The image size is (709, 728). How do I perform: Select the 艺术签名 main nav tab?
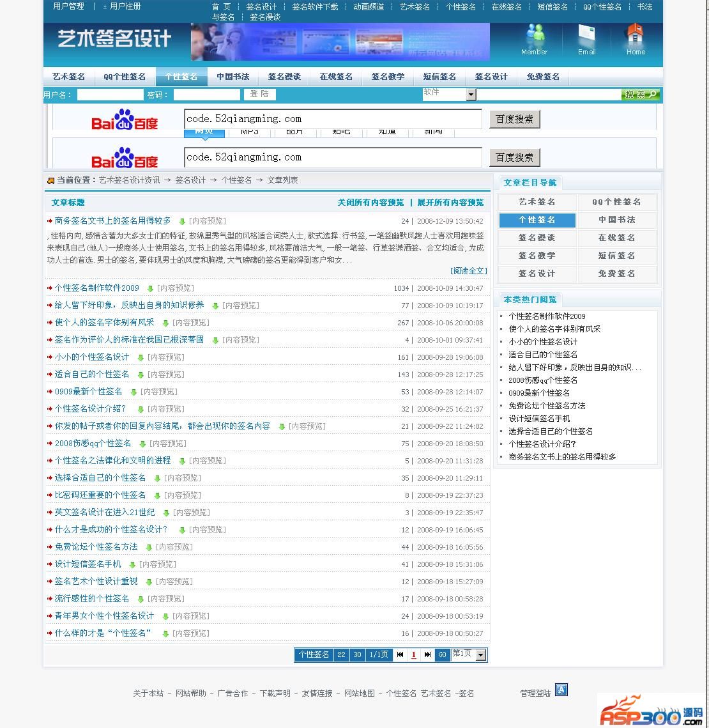[x=69, y=77]
